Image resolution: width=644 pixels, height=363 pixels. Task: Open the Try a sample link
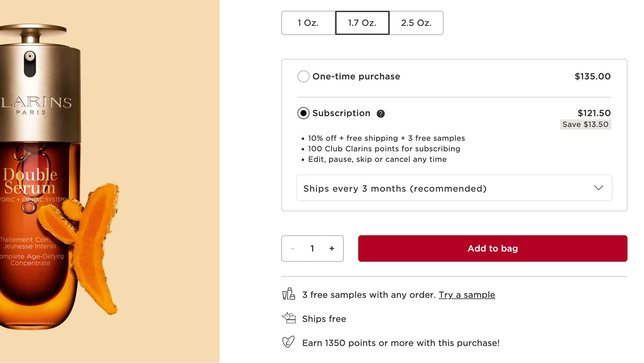(x=466, y=295)
